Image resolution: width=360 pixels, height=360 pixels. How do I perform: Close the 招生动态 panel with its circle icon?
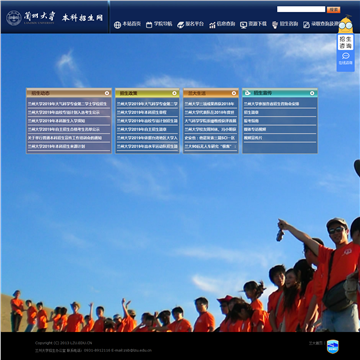point(107,93)
